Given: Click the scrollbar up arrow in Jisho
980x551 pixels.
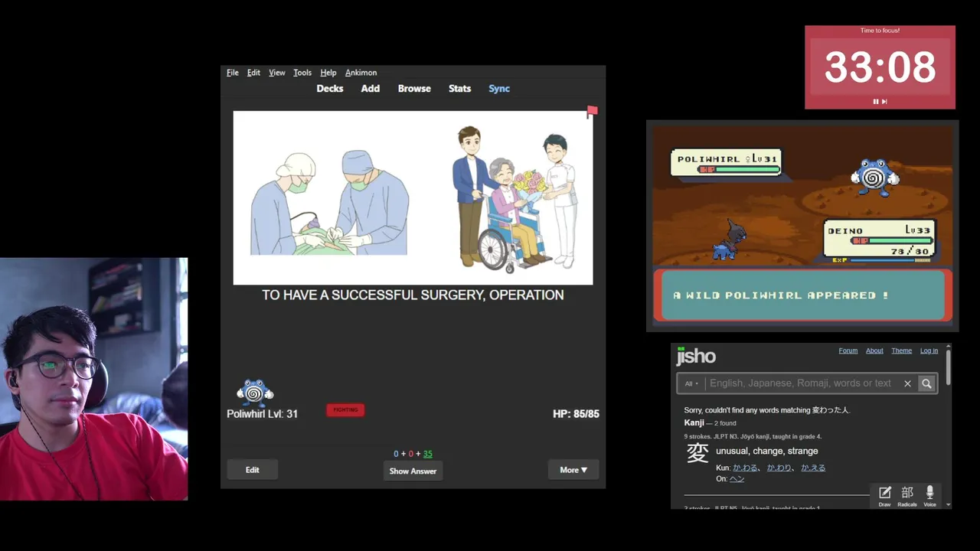Looking at the screenshot, I should coord(949,347).
